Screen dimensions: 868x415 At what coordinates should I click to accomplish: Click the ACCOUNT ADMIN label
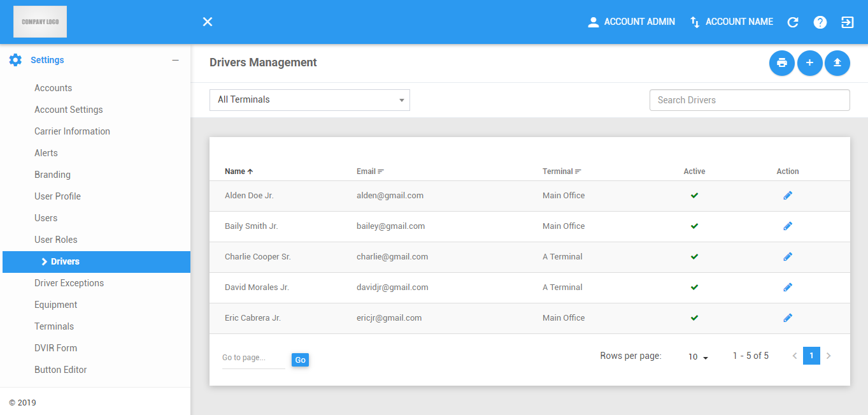pos(639,22)
